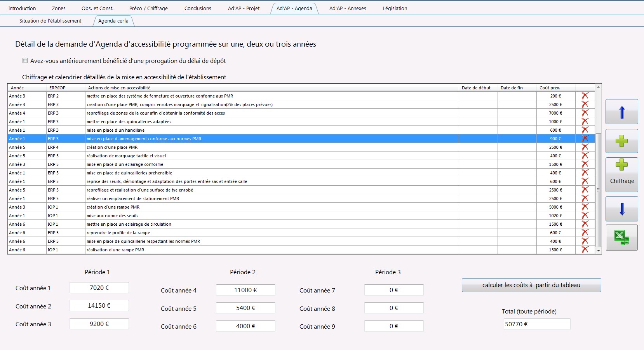
Task: Toggle the prorogation du délai de dépôt checkbox
Action: click(25, 61)
